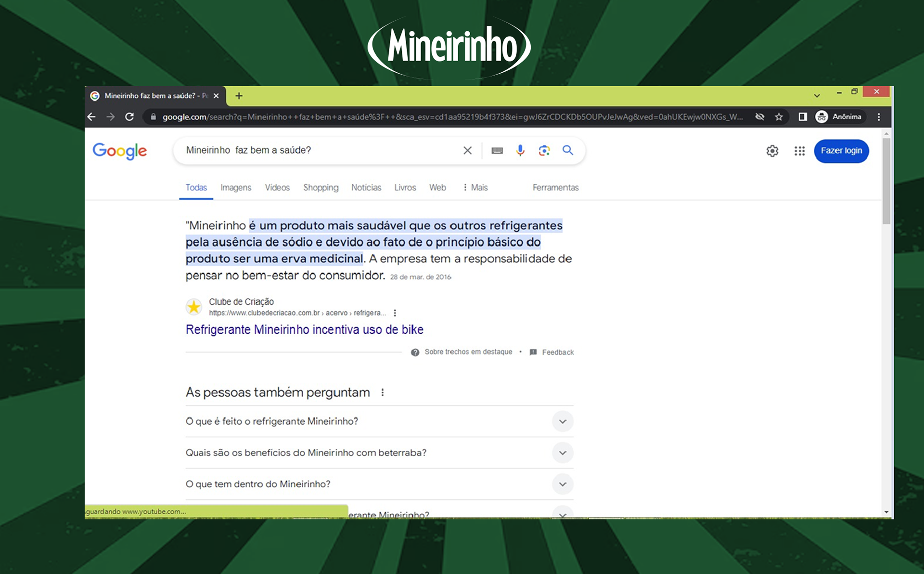Viewport: 924px width, 574px height.
Task: Expand question about Mineirinho com beterraba
Action: pyautogui.click(x=562, y=453)
